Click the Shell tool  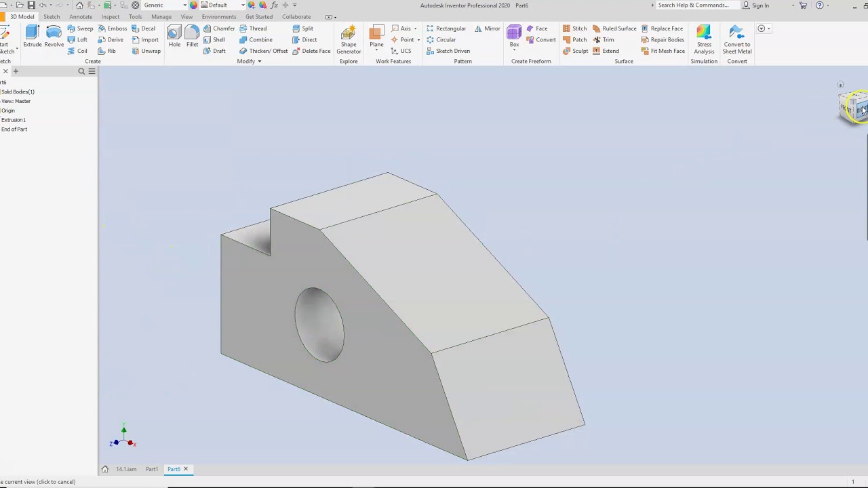214,40
